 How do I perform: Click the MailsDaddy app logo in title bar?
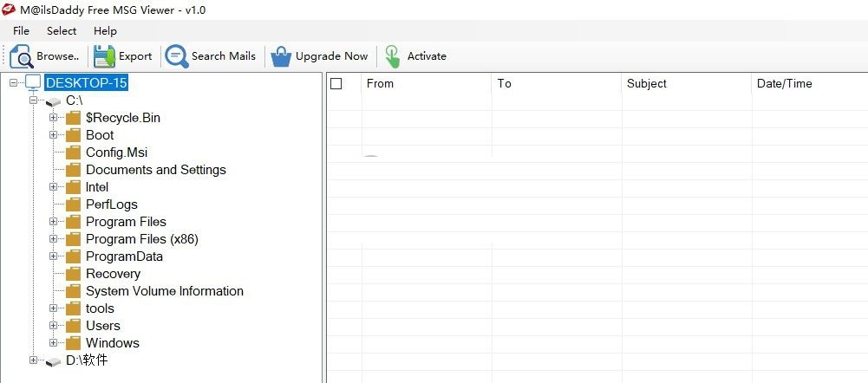9,10
